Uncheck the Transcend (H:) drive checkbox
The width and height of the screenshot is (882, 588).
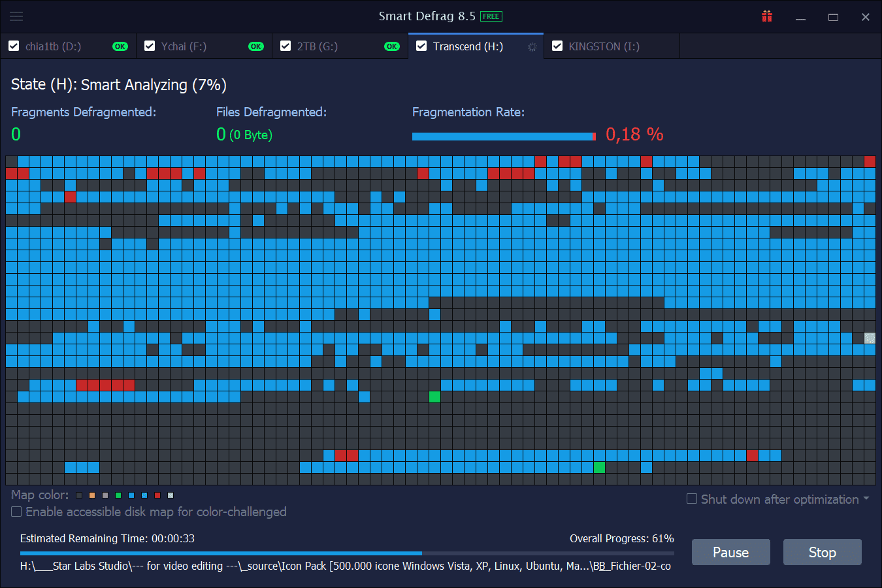click(x=421, y=46)
